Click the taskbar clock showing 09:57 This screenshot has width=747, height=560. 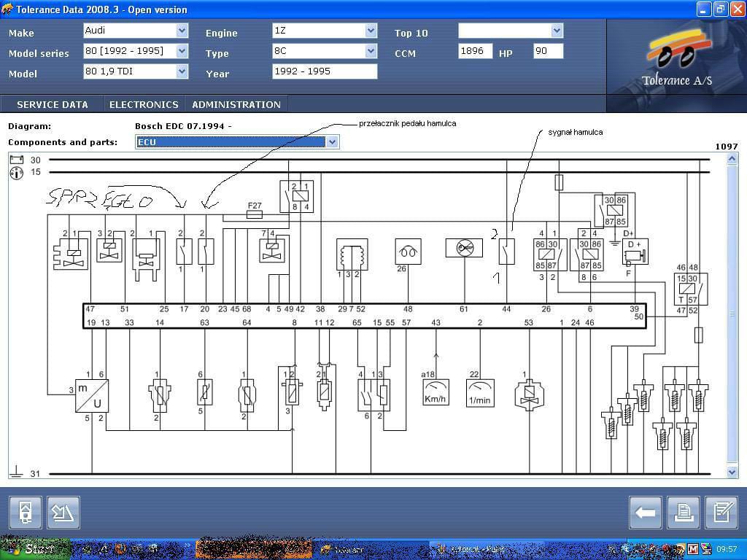tap(727, 550)
